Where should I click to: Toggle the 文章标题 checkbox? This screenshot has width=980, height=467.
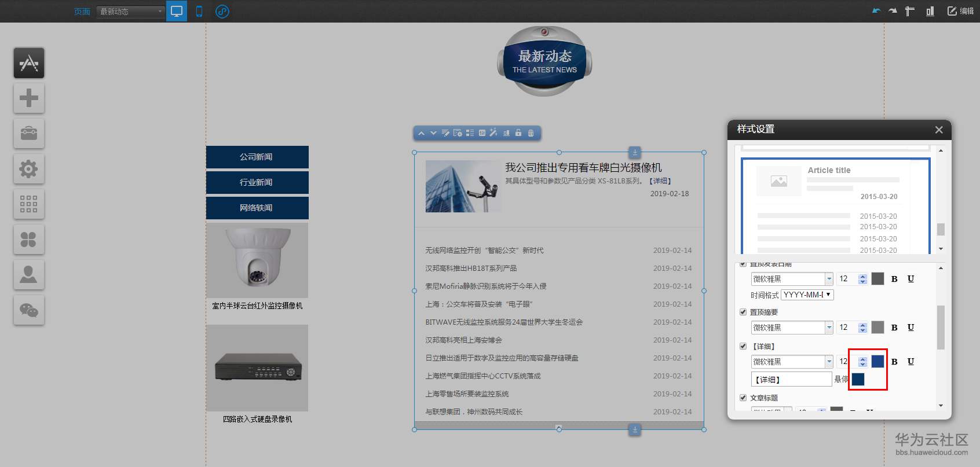[743, 398]
